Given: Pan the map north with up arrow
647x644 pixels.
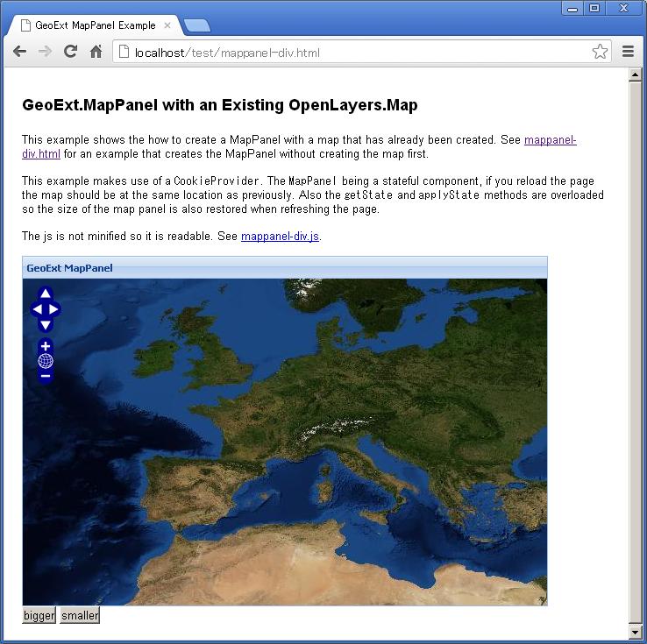Looking at the screenshot, I should coord(46,294).
